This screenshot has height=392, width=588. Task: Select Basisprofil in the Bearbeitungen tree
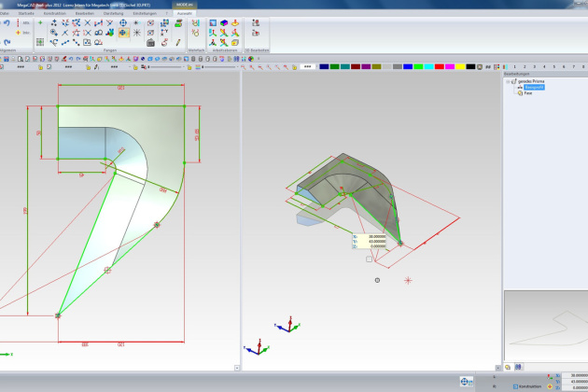click(533, 88)
